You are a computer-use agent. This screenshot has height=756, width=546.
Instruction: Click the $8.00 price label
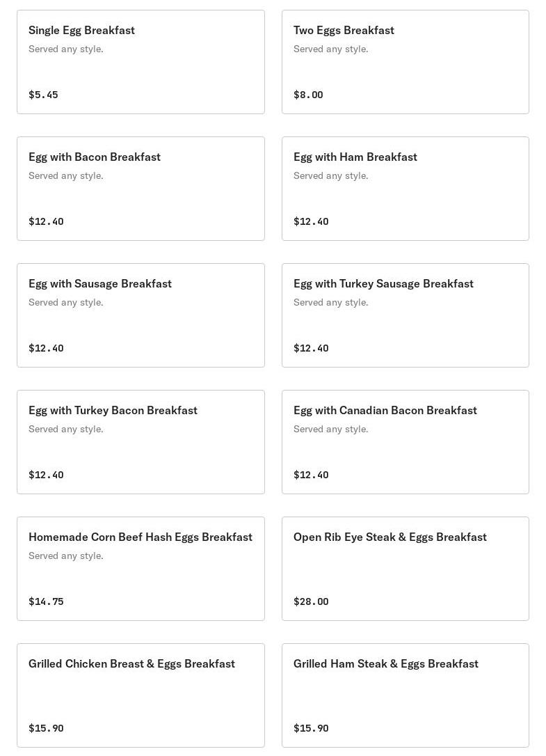coord(308,95)
